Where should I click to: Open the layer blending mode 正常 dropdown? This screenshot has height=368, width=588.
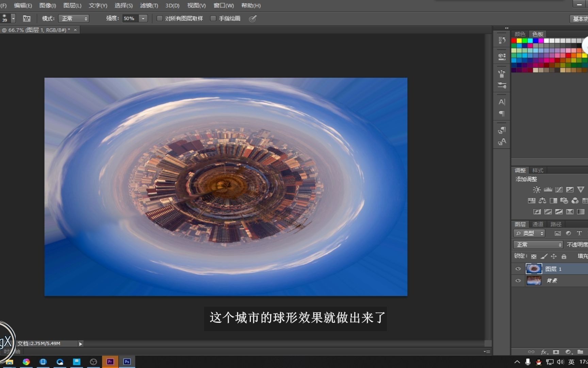pos(538,244)
